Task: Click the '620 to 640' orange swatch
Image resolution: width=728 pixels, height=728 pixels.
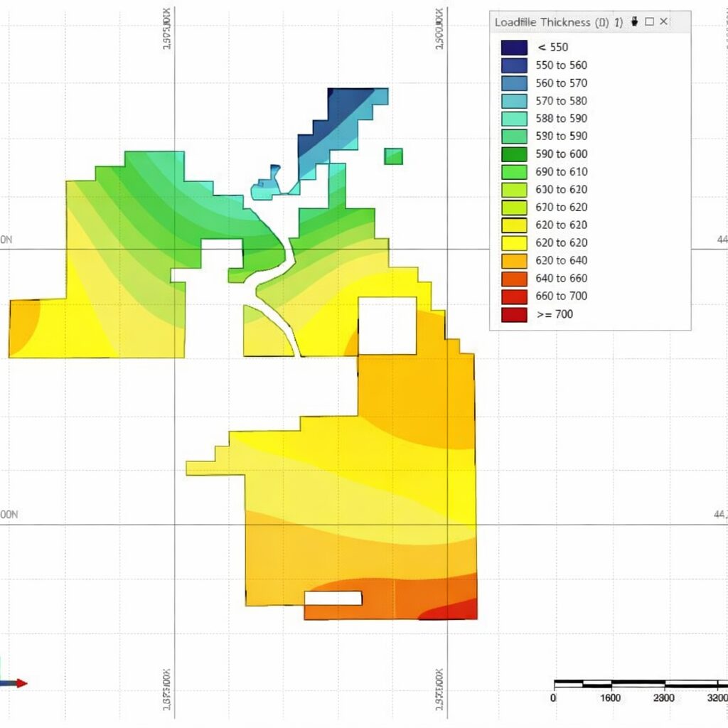Action: (514, 261)
